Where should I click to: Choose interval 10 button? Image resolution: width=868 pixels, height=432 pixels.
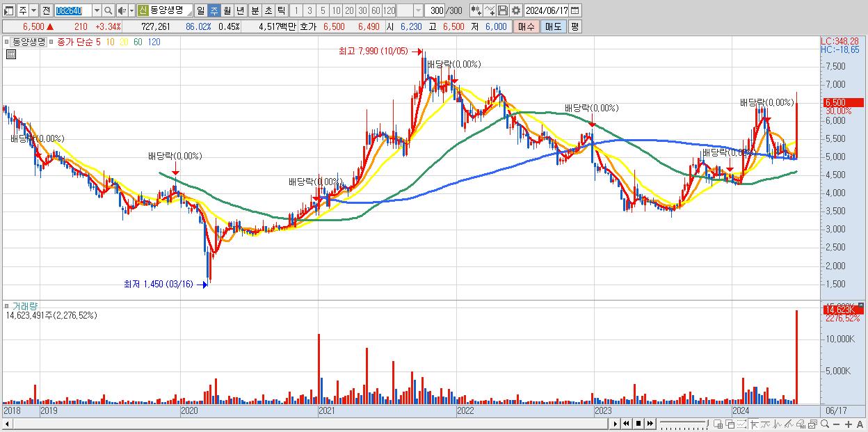pyautogui.click(x=336, y=10)
